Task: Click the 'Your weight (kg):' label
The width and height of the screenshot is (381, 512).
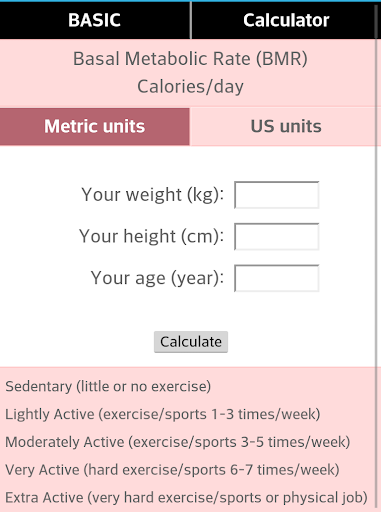Action: 153,195
